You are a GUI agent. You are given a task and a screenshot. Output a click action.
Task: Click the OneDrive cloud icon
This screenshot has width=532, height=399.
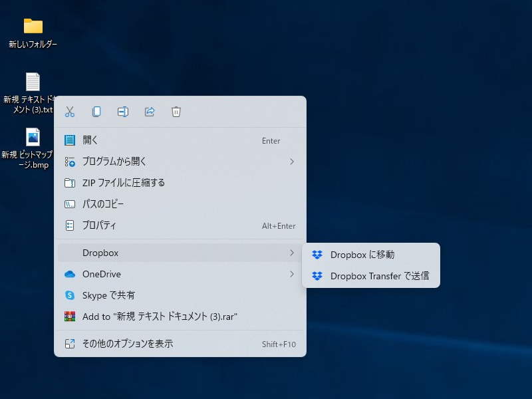(x=70, y=274)
